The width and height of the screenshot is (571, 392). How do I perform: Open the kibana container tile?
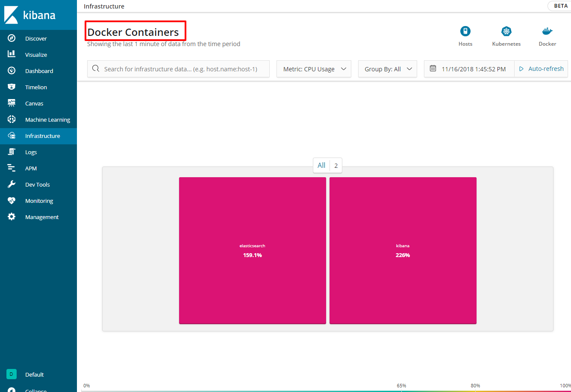(403, 251)
